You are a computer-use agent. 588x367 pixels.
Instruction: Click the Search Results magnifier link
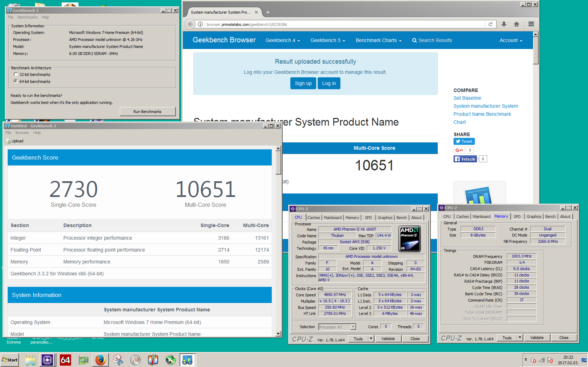click(x=432, y=40)
